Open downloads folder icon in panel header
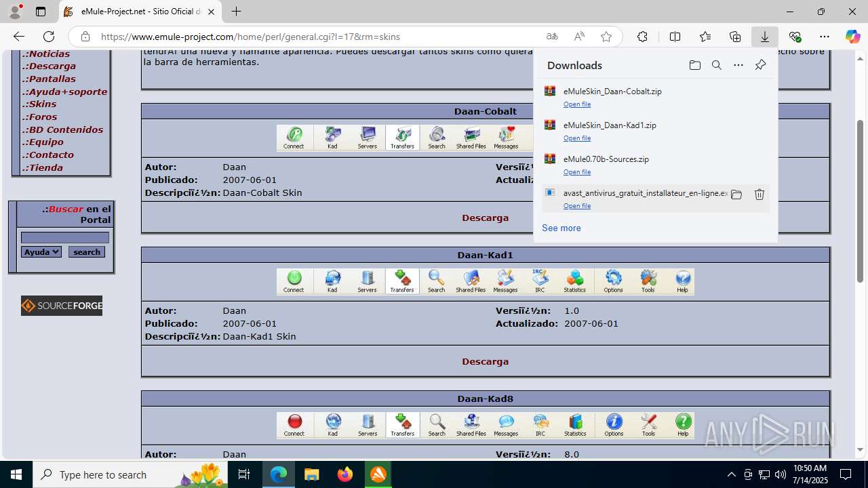 (694, 65)
